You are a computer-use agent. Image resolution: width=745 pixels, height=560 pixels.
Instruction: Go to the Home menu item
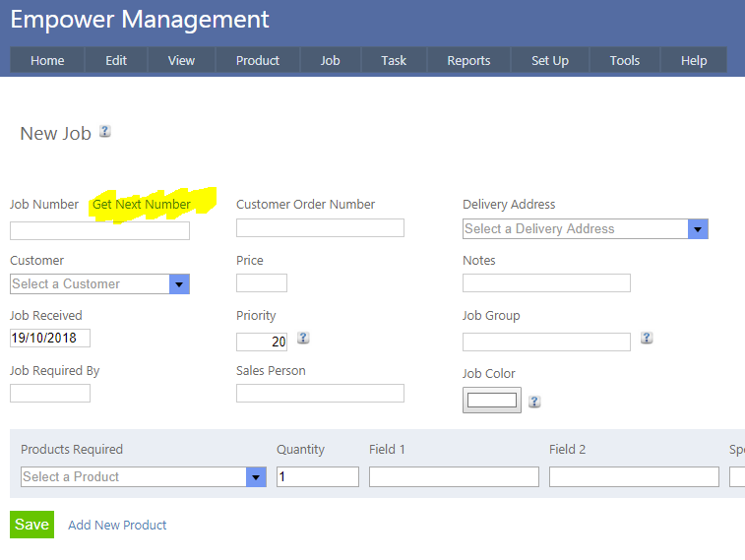point(47,60)
